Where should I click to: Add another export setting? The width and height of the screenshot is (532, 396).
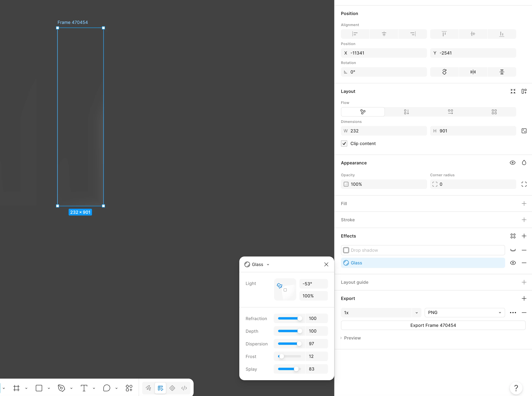524,298
